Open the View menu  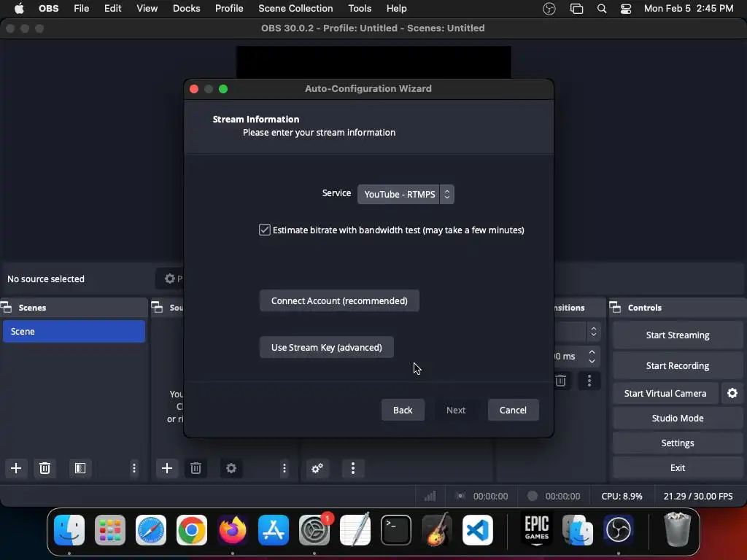147,9
